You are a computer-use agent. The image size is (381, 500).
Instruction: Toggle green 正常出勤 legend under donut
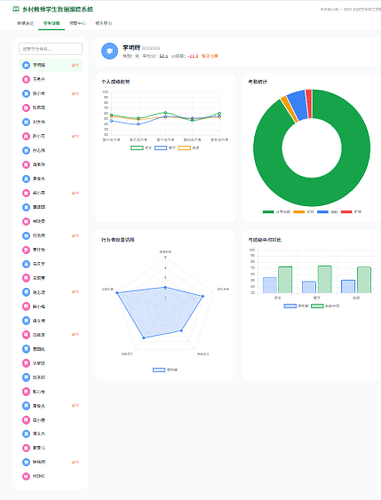pyautogui.click(x=276, y=212)
